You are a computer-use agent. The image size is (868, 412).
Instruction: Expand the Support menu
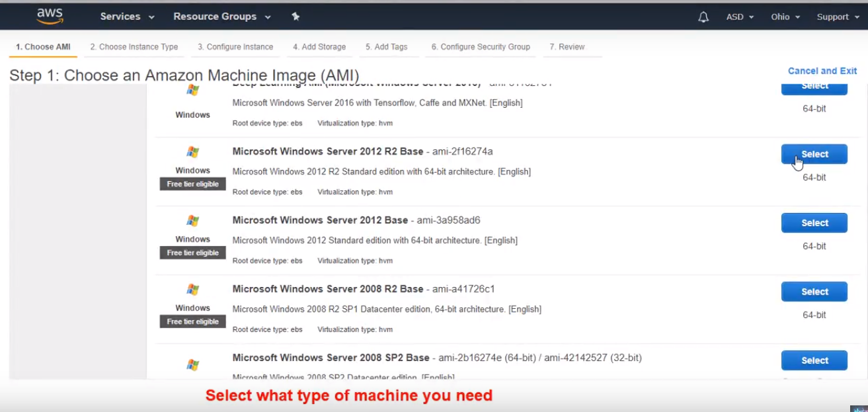click(838, 17)
